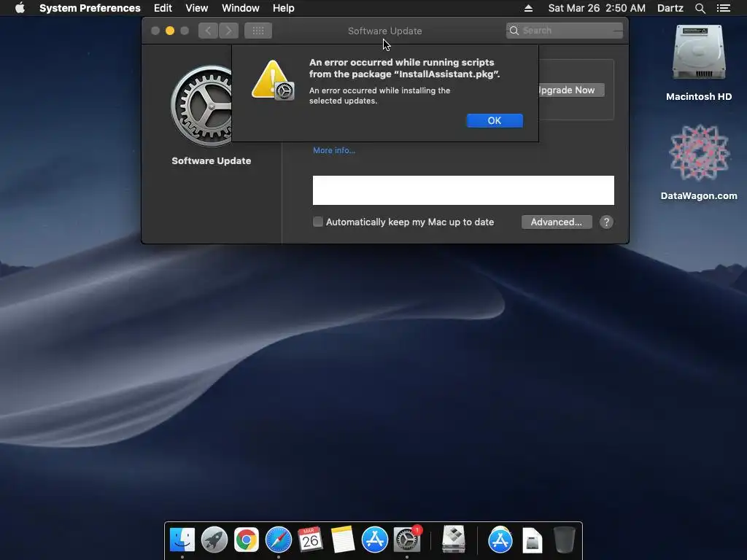
Task: Open Launchpad from the Dock
Action: 214,540
